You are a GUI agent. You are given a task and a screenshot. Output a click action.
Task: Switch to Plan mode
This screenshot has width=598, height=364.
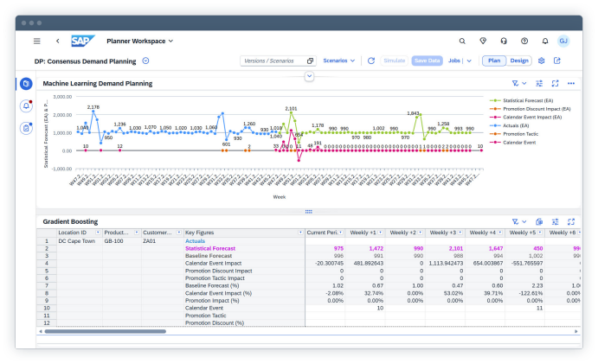click(x=494, y=61)
